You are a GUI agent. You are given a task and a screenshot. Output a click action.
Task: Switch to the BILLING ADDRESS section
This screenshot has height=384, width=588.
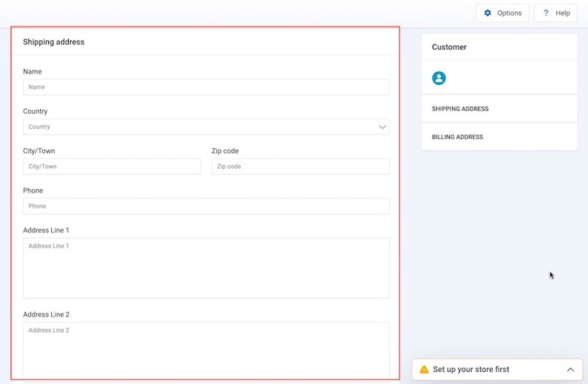457,137
